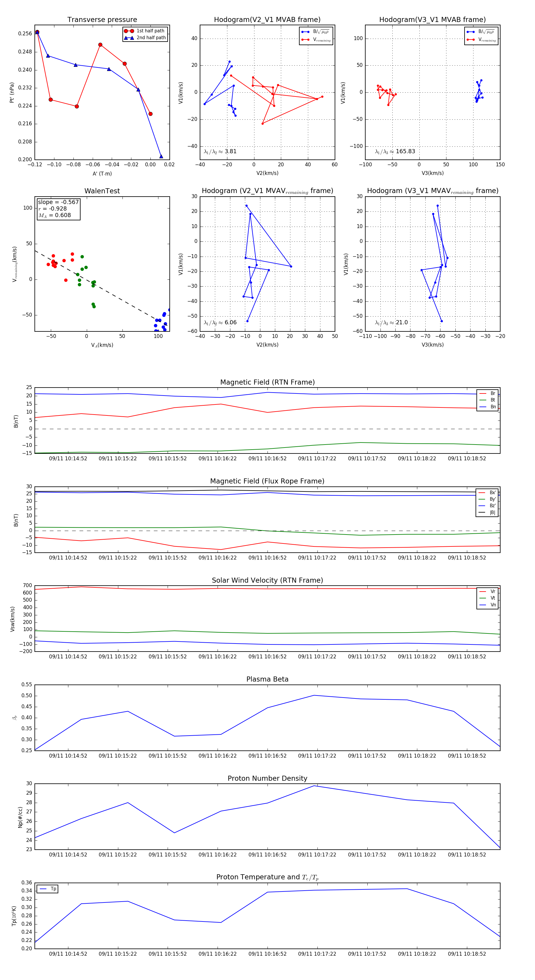Click the 'Transverse pressure' plot title
The width and height of the screenshot is (535, 980).
pos(102,20)
